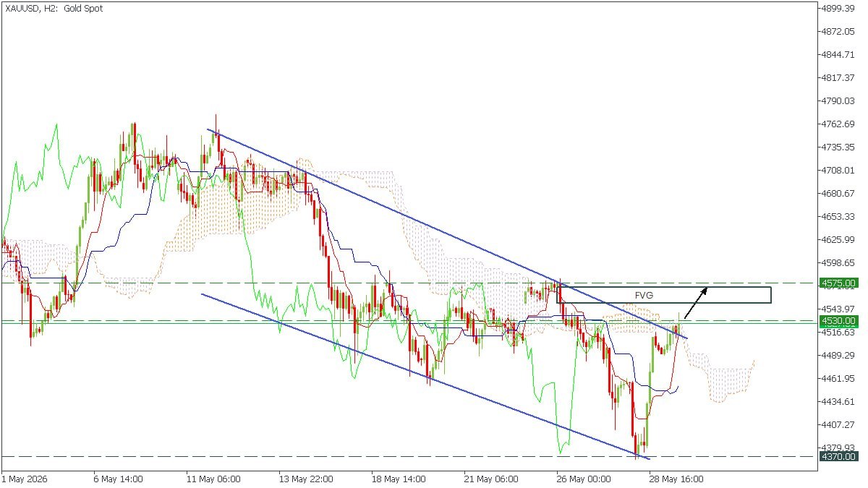Select the 4625.99 price axis value
This screenshot has width=868, height=488.
pyautogui.click(x=839, y=240)
